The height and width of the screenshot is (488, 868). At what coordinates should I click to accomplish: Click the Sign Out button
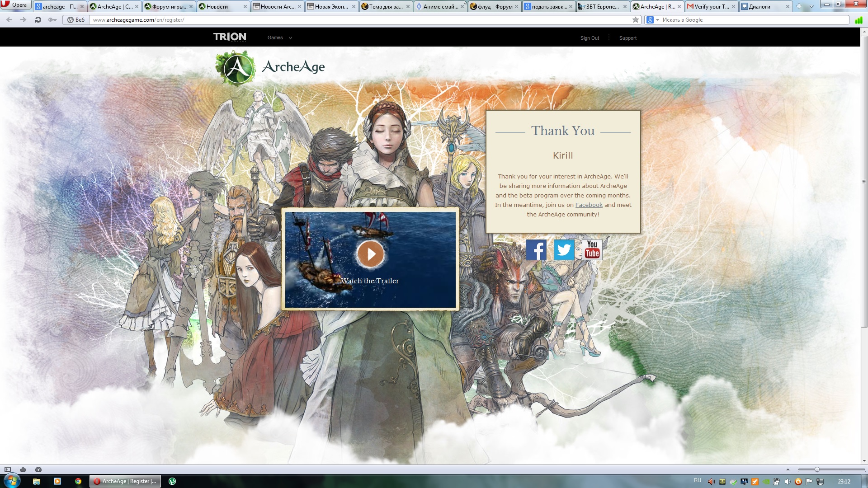pos(590,38)
